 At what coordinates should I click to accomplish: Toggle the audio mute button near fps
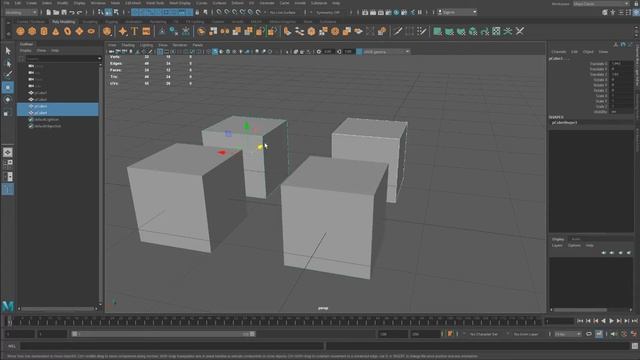click(x=613, y=333)
